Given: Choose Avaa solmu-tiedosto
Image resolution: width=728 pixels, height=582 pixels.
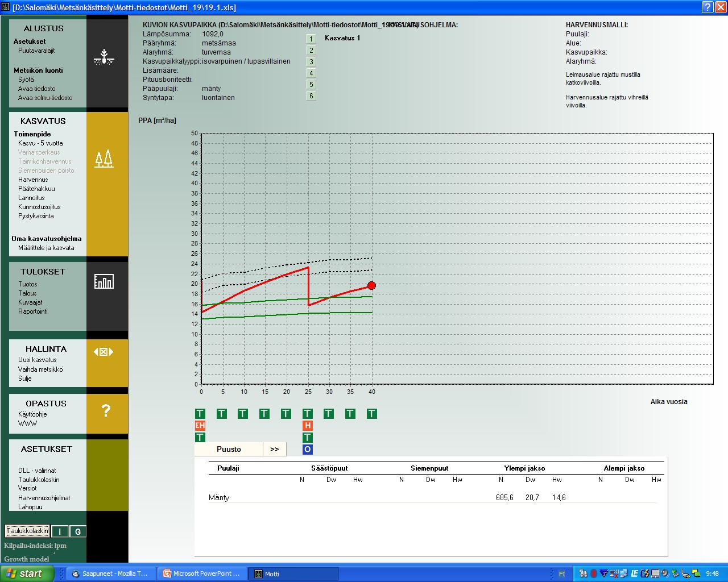Looking at the screenshot, I should point(45,98).
